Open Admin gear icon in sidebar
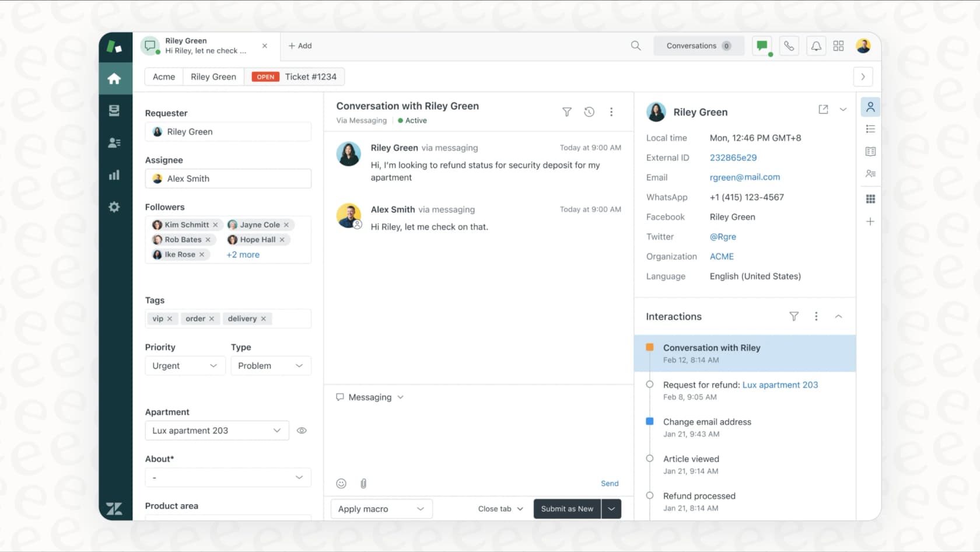This screenshot has height=552, width=980. (x=114, y=207)
